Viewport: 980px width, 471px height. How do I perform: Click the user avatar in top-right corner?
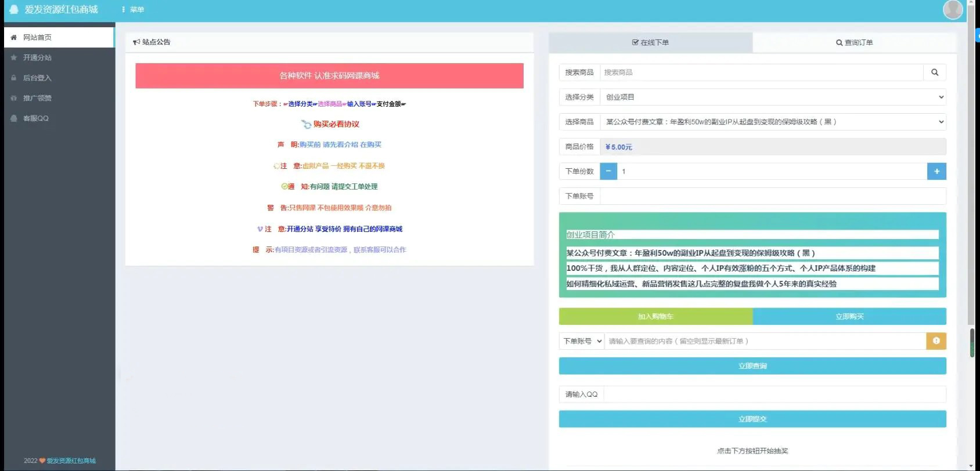pos(953,10)
